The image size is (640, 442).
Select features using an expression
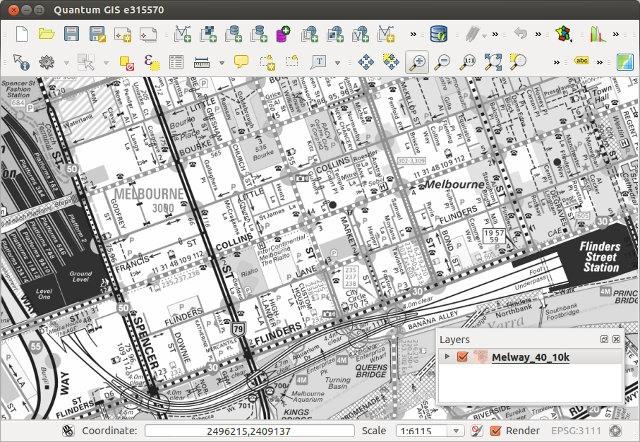click(152, 62)
